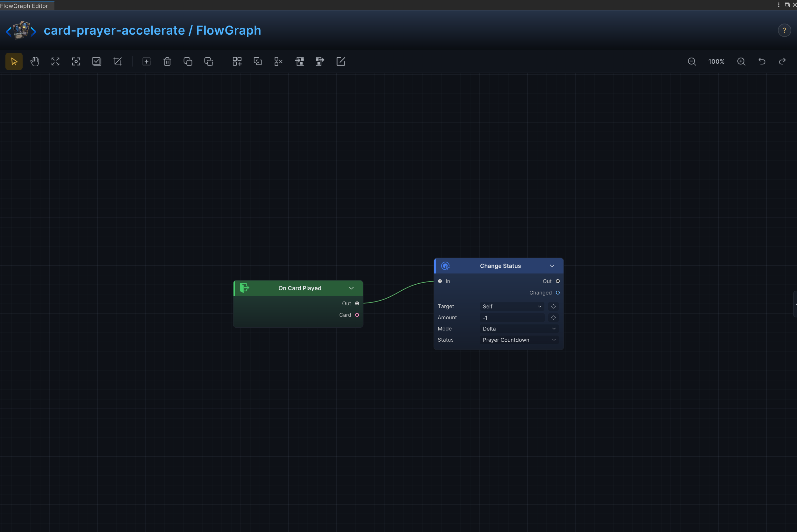
Task: Click the trash delete icon
Action: click(167, 61)
